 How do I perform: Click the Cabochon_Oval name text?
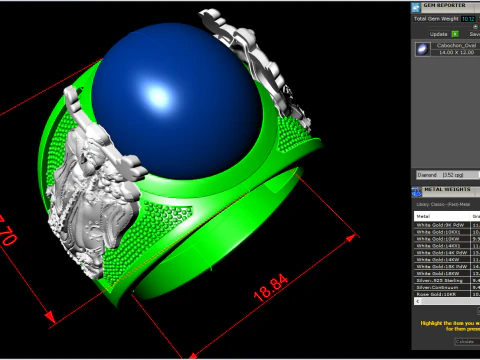pos(456,46)
